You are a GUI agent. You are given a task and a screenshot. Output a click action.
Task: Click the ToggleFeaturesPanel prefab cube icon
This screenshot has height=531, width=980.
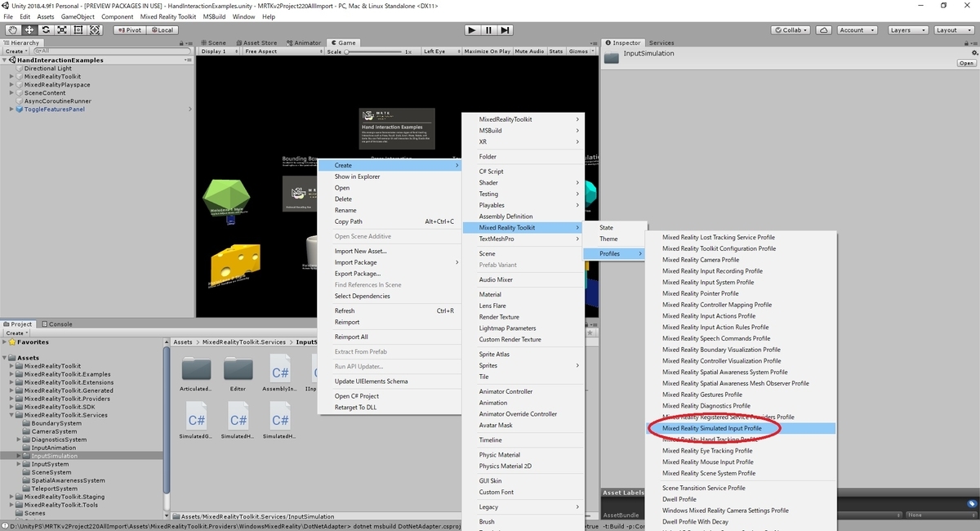click(x=20, y=109)
